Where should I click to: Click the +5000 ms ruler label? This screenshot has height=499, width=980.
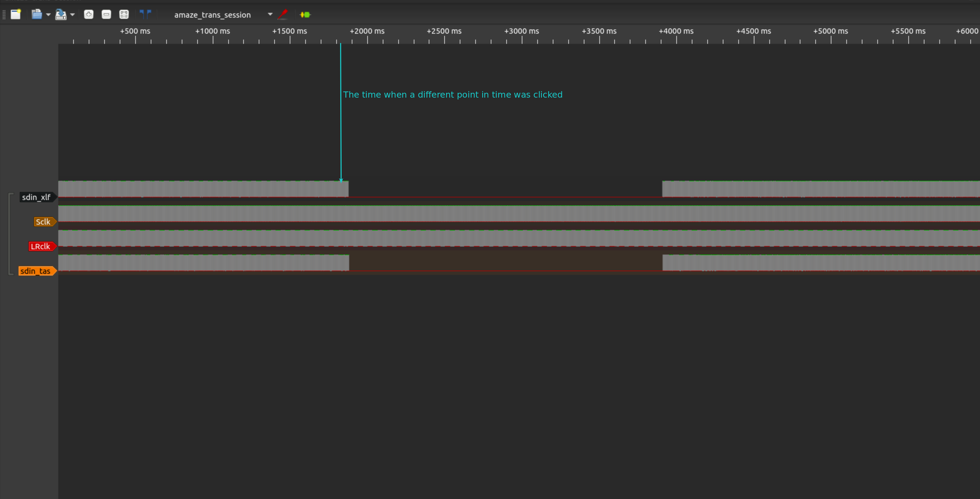[831, 31]
